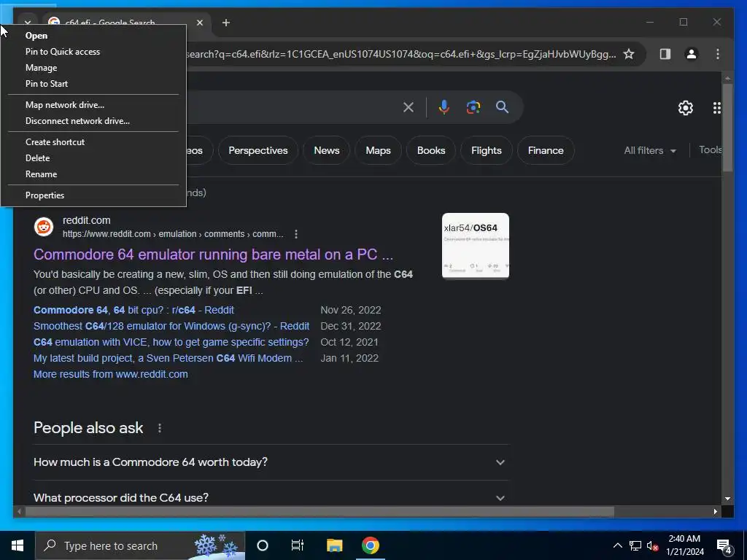Expand 'What processor did the C64 use?'
Screen dimensions: 747x560
click(271, 497)
